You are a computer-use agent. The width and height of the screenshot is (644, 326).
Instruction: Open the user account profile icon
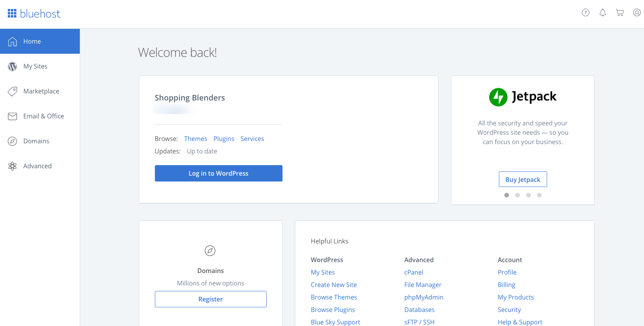click(x=637, y=13)
